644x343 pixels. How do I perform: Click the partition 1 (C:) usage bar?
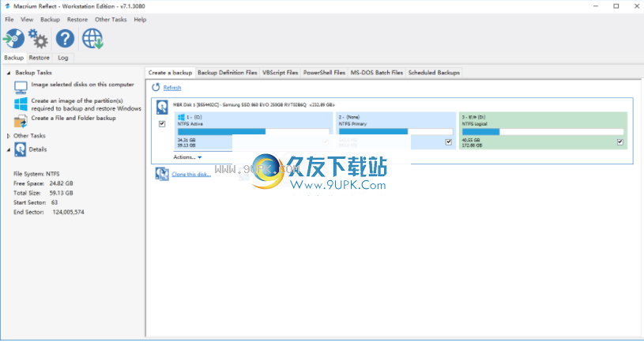pos(254,132)
